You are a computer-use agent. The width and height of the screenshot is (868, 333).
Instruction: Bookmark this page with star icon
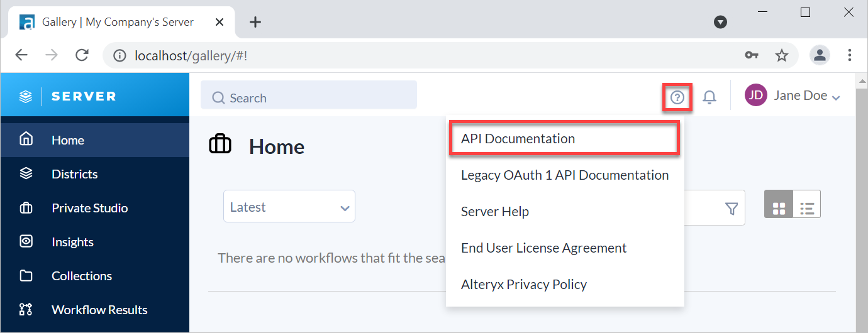click(x=782, y=55)
